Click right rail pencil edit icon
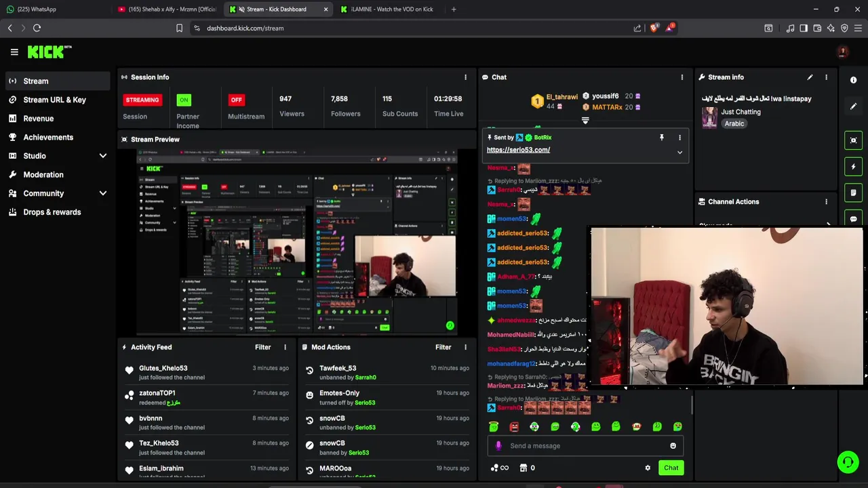868x488 pixels. click(853, 106)
